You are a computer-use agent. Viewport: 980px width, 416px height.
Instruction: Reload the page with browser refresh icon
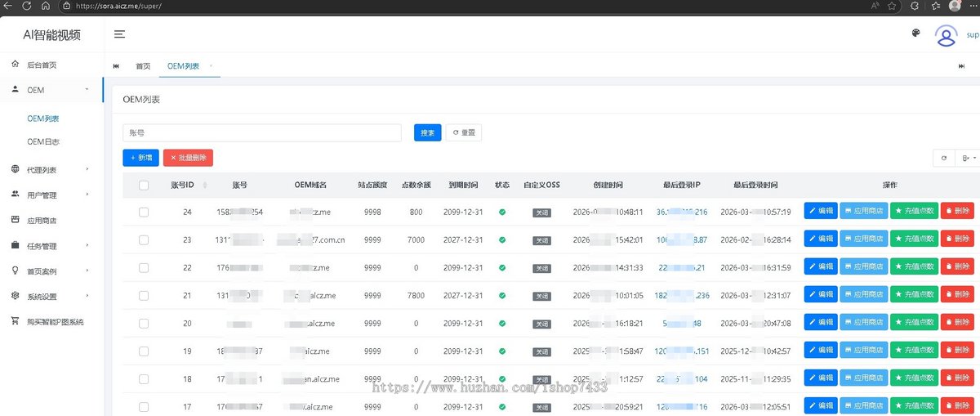pos(26,6)
